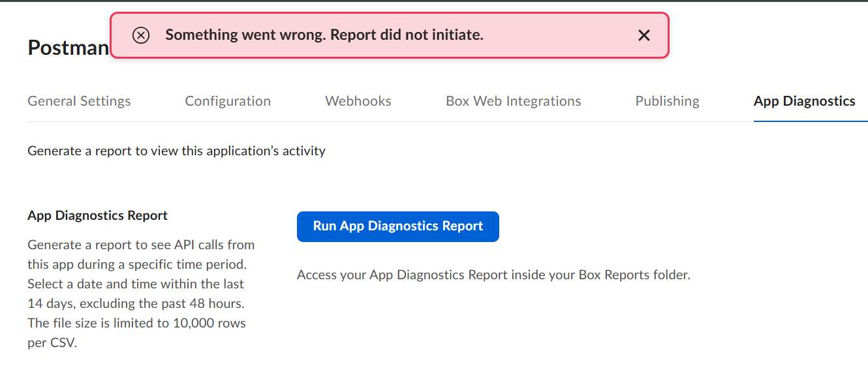Switch to the Configuration tab
The height and width of the screenshot is (381, 868).
(x=228, y=101)
